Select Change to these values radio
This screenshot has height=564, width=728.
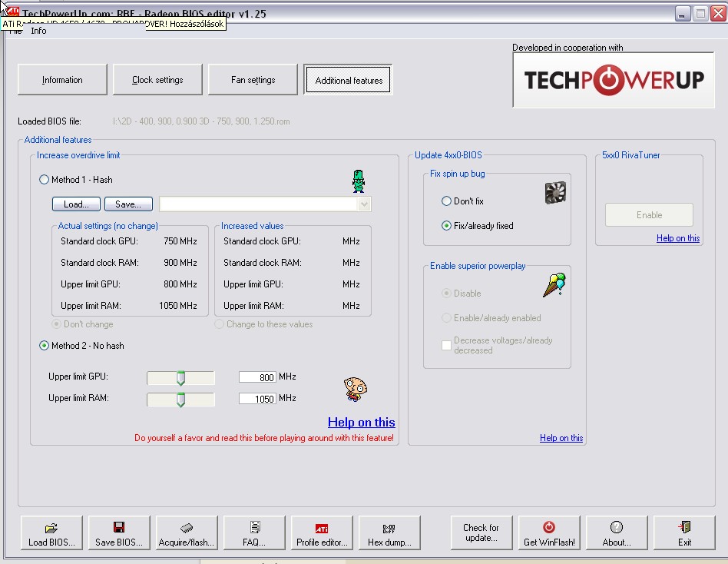click(x=219, y=323)
